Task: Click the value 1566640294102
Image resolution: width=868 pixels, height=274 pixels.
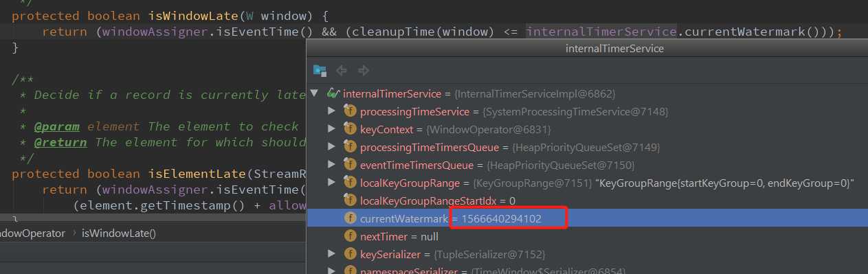Action: [x=502, y=218]
